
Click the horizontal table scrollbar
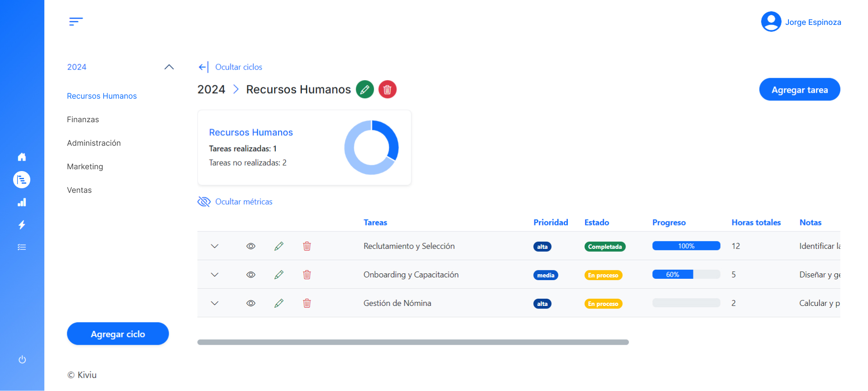pyautogui.click(x=413, y=342)
